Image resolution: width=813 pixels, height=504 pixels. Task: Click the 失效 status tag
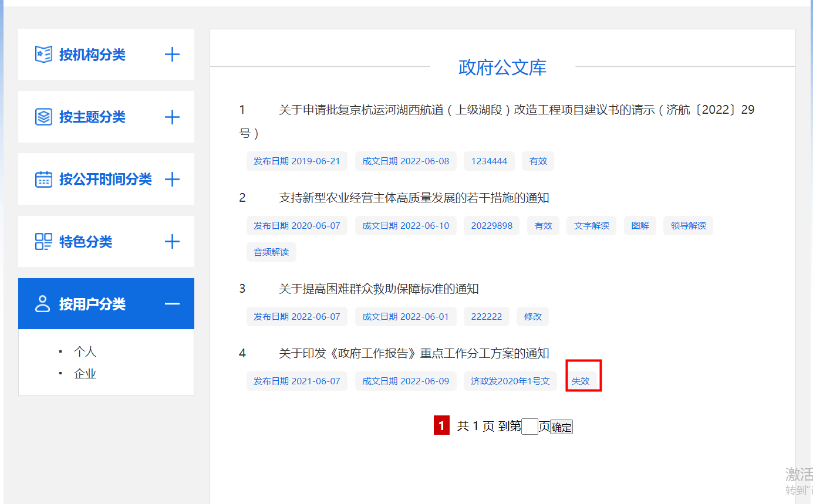coord(581,381)
